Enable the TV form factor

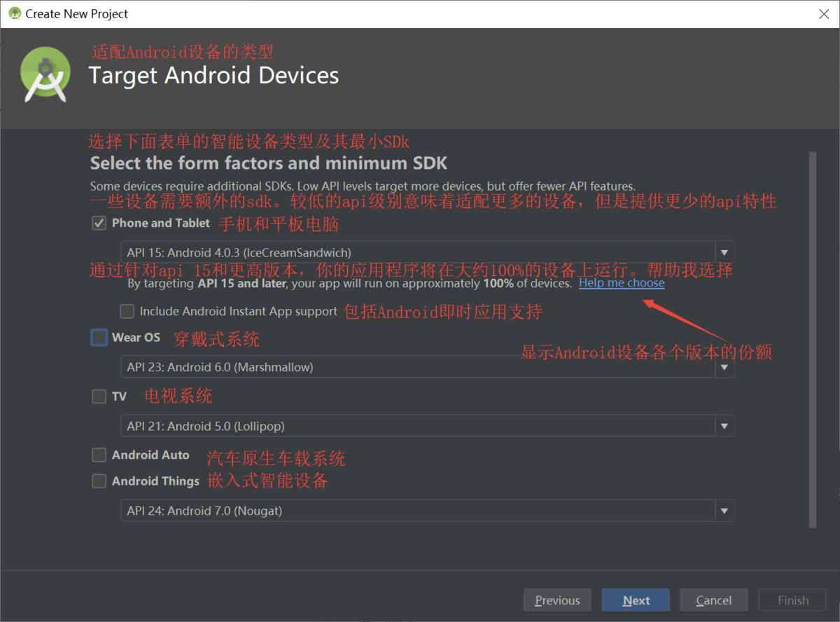click(98, 396)
